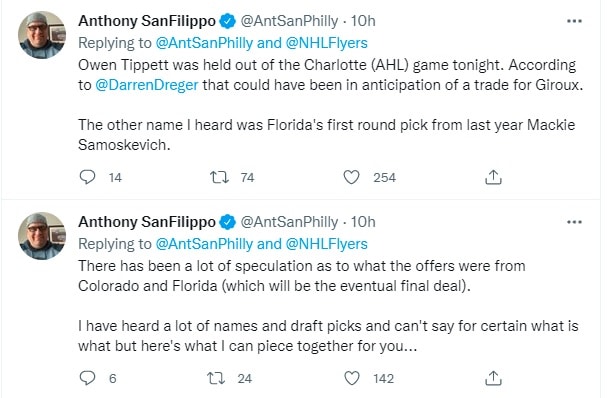
Task: Open @AntSanPhilly handle beside first tweet's name
Action: tap(289, 21)
